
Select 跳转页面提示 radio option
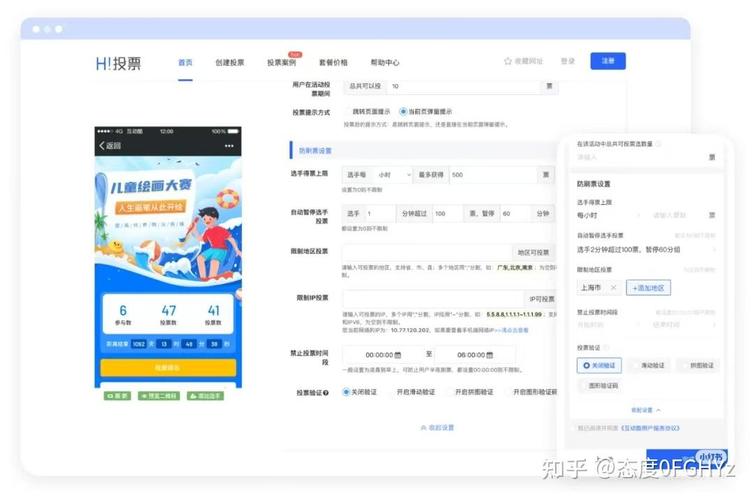click(367, 112)
